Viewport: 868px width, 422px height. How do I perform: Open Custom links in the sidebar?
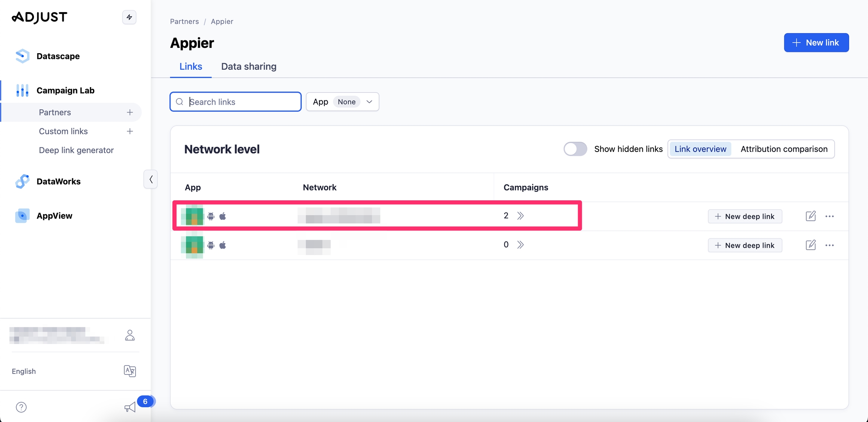[63, 131]
